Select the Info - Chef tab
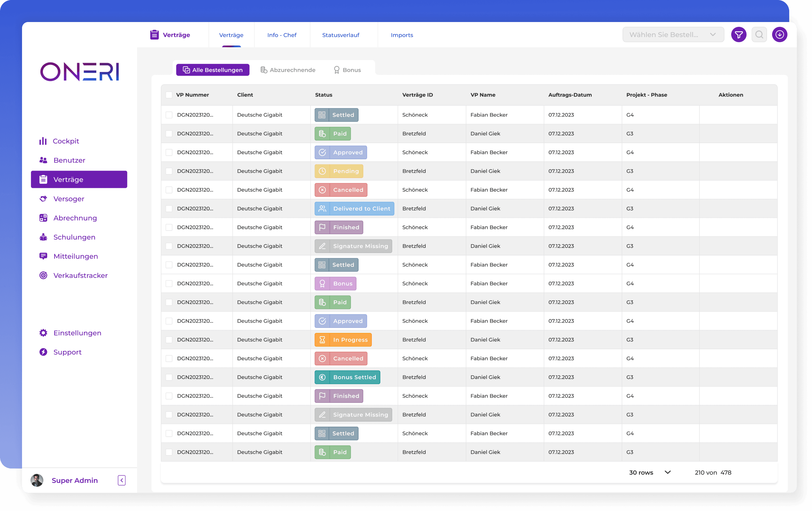 pyautogui.click(x=282, y=35)
